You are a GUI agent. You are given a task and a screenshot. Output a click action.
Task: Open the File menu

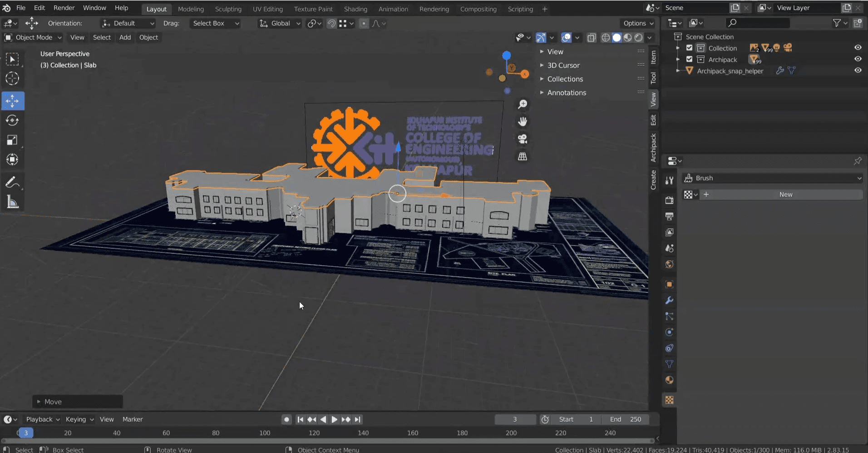[21, 8]
